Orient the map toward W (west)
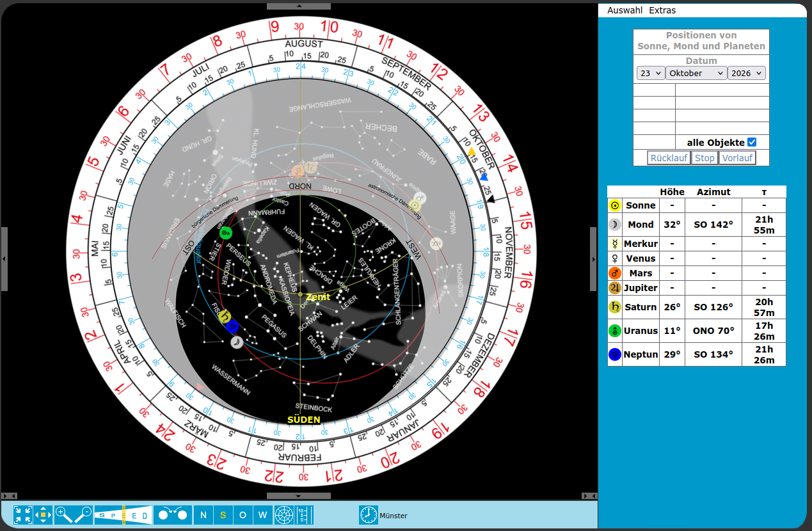 click(263, 515)
